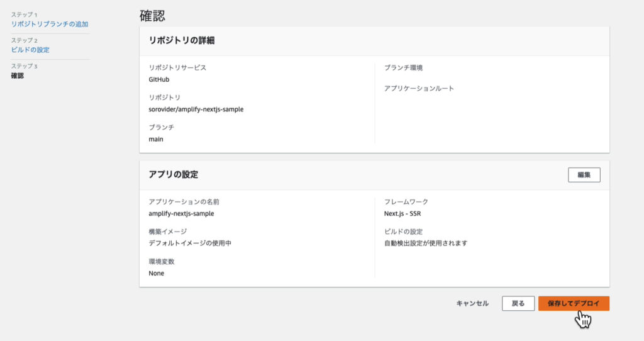Select the 確認 step in the sidebar
Screen dimensions: 644x341
tap(17, 75)
